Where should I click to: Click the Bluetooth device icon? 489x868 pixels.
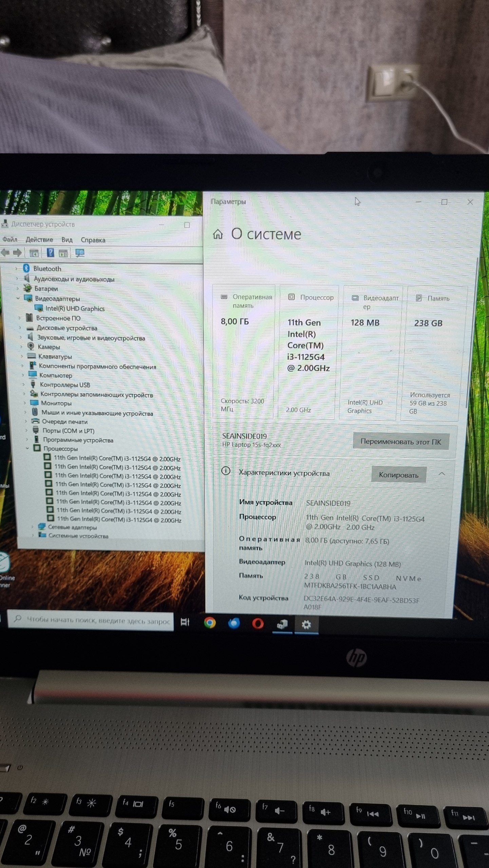(x=26, y=268)
